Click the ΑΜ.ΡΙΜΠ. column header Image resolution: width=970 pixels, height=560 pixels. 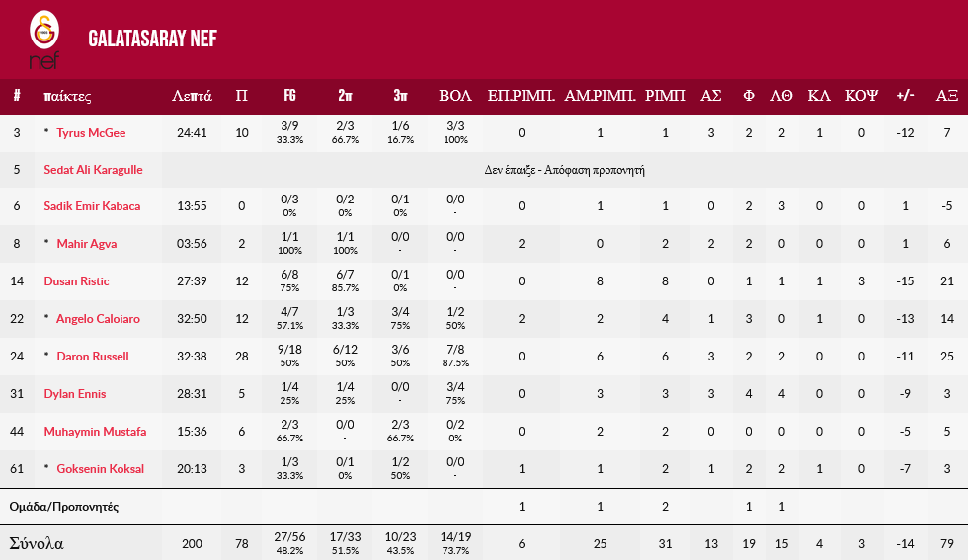600,97
